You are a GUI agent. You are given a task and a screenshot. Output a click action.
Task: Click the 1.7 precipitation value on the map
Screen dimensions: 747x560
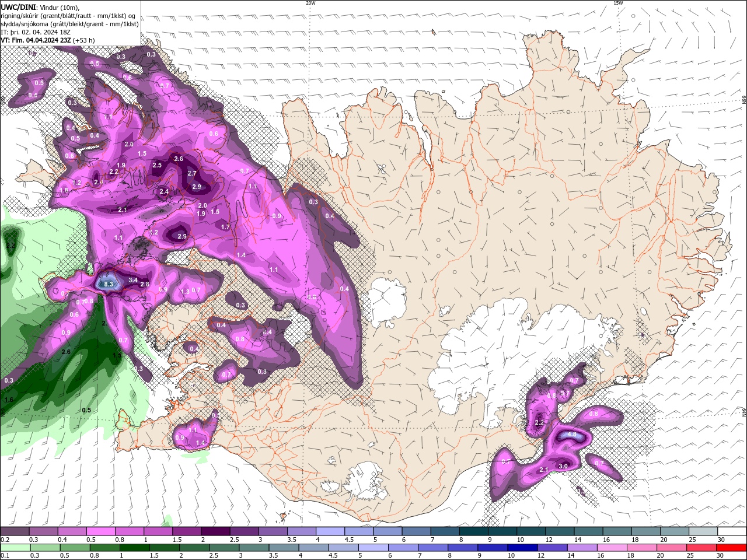click(225, 227)
